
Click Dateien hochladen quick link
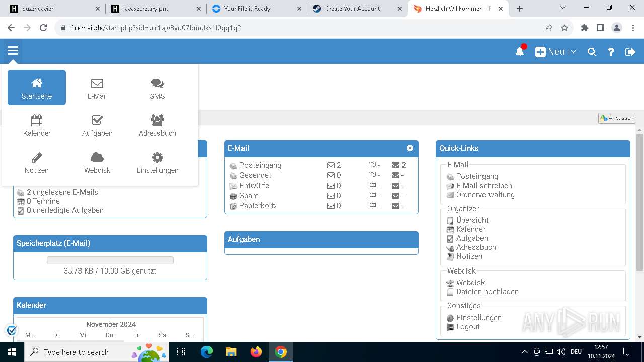(487, 292)
